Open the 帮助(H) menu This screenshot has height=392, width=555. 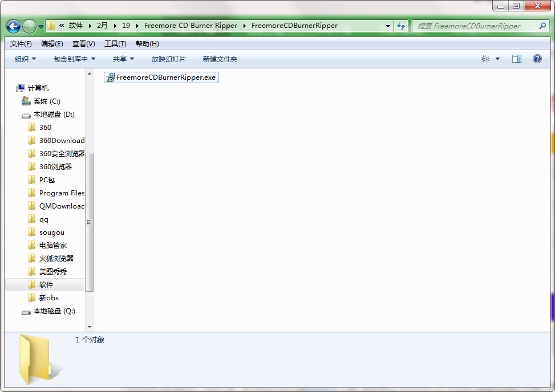pyautogui.click(x=147, y=44)
